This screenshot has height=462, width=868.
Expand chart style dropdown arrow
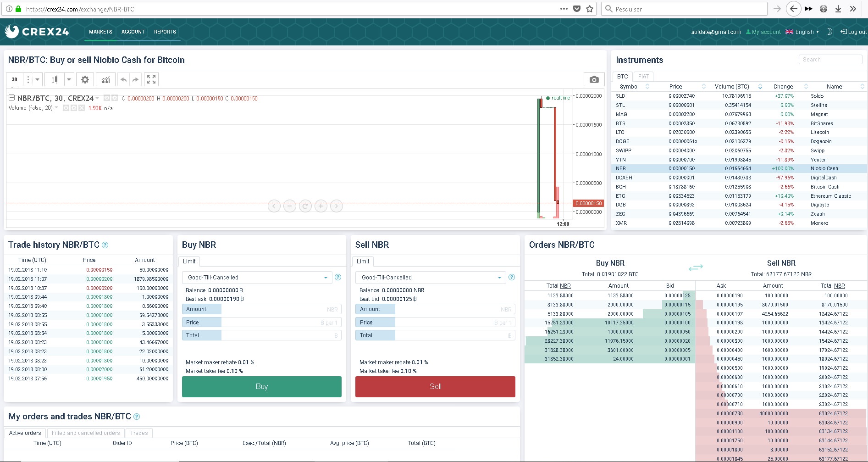(x=69, y=79)
